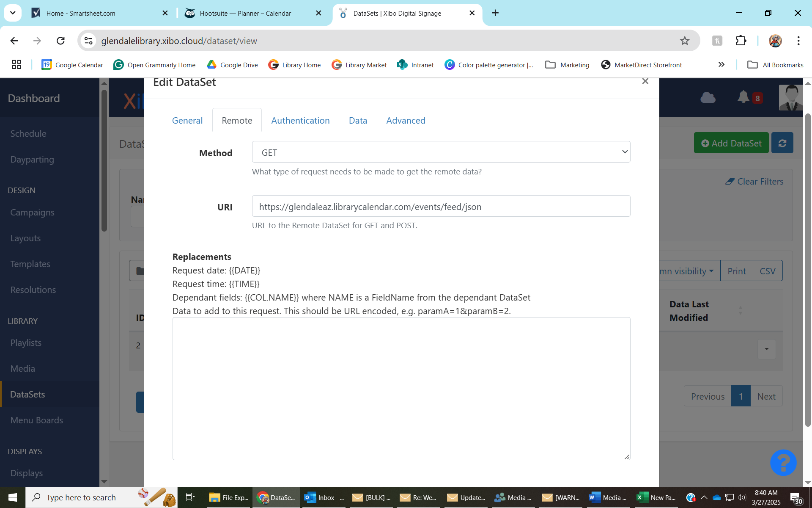Click the sidebar scrollbar thumb
Viewport: 812px width, 508px height.
pyautogui.click(x=104, y=161)
